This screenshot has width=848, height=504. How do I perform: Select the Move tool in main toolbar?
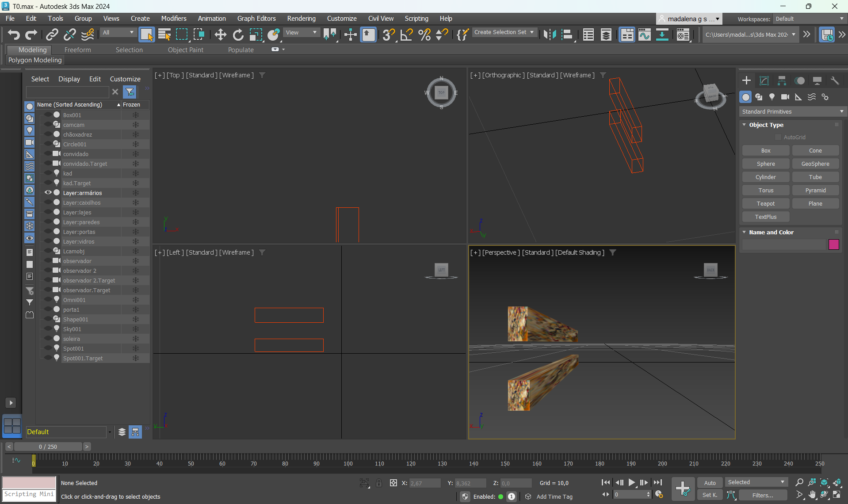point(220,34)
